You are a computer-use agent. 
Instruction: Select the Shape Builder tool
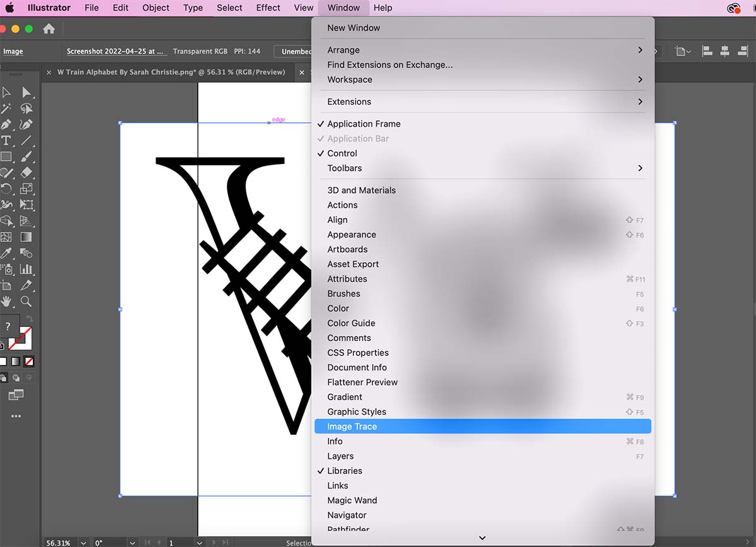[6, 221]
